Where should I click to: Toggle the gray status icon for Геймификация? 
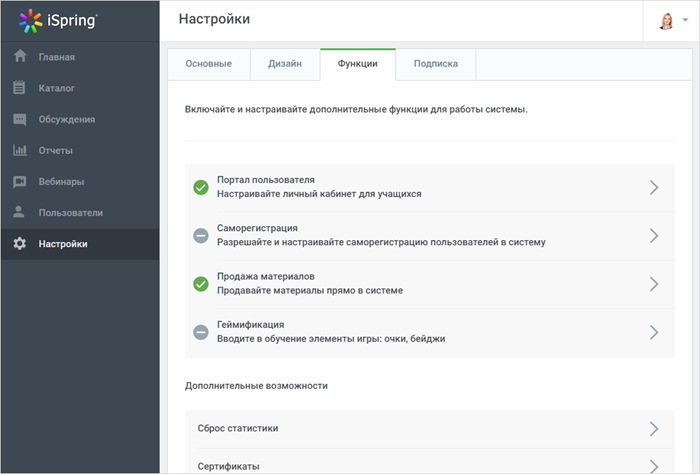pyautogui.click(x=201, y=332)
